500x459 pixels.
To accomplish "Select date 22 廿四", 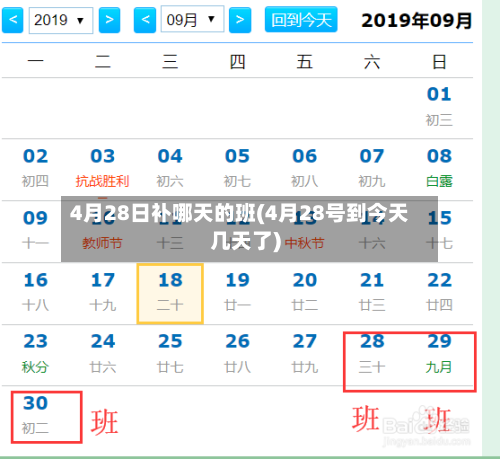I will pyautogui.click(x=439, y=293).
